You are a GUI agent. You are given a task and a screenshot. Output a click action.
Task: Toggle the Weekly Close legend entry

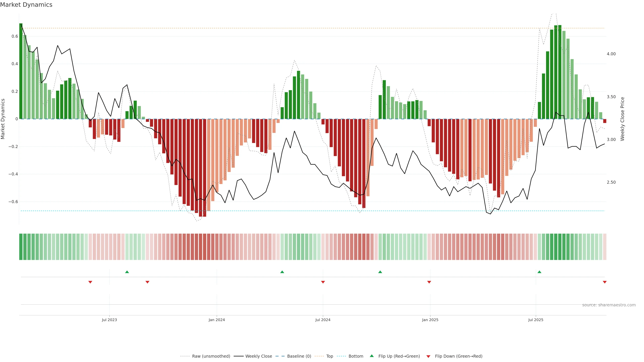258,356
